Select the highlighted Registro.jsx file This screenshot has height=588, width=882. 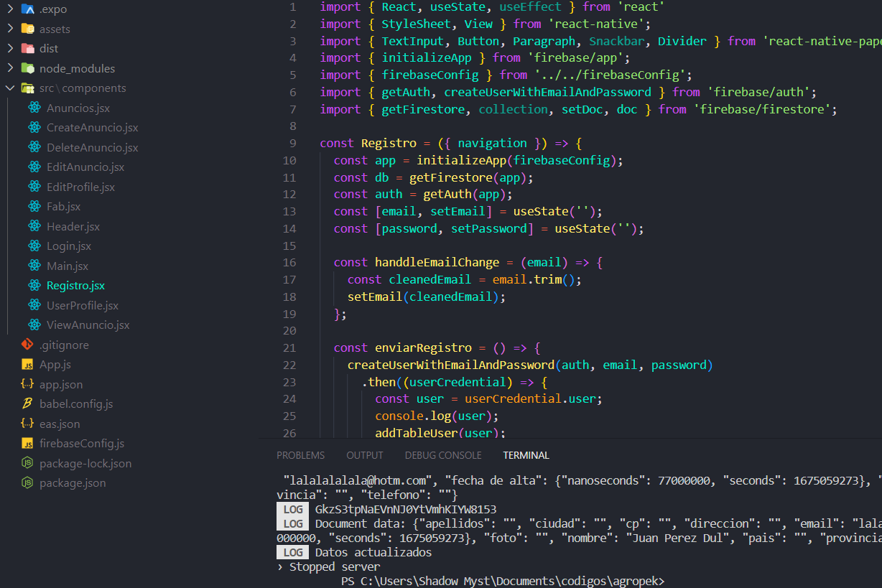(75, 286)
